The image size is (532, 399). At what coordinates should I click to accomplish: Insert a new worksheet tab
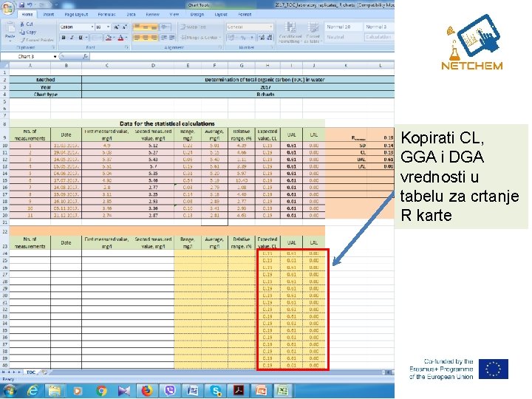click(x=44, y=372)
